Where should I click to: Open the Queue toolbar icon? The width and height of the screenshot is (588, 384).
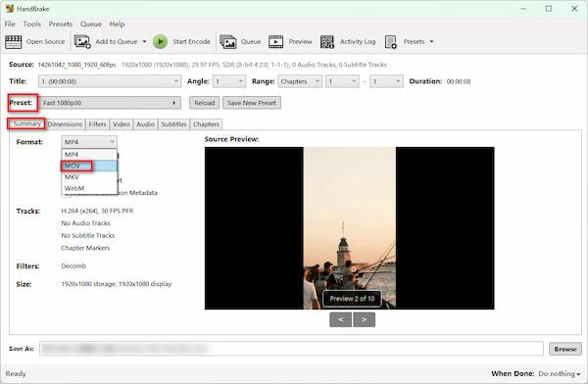[x=228, y=41]
